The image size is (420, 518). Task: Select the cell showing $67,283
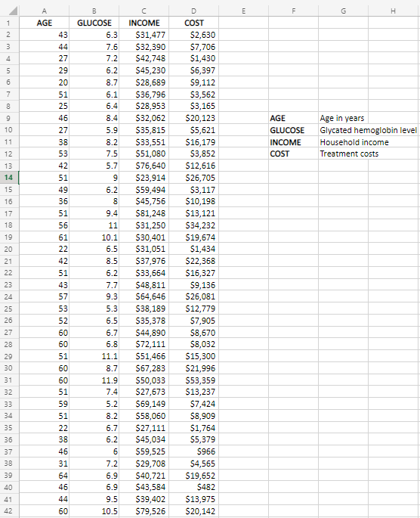tap(144, 368)
